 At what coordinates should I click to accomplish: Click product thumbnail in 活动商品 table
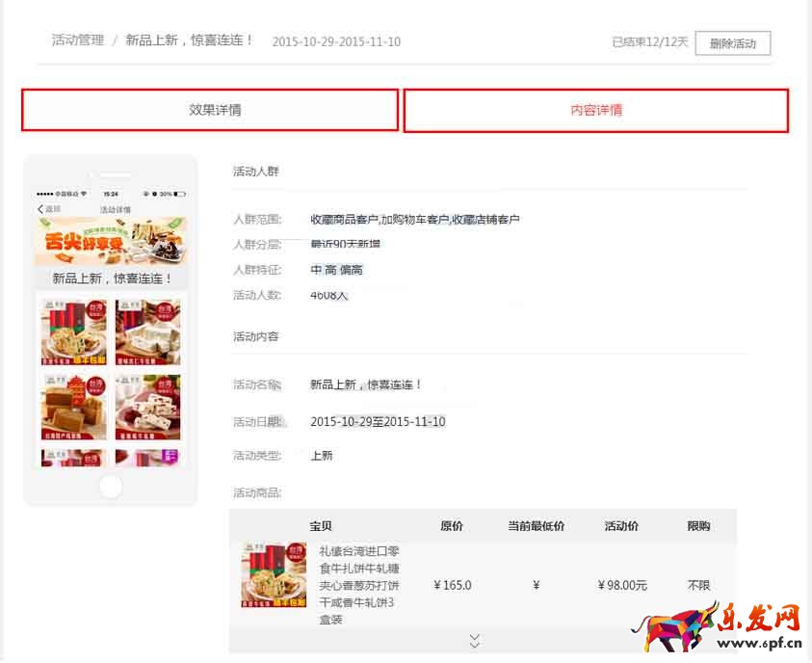[x=274, y=575]
